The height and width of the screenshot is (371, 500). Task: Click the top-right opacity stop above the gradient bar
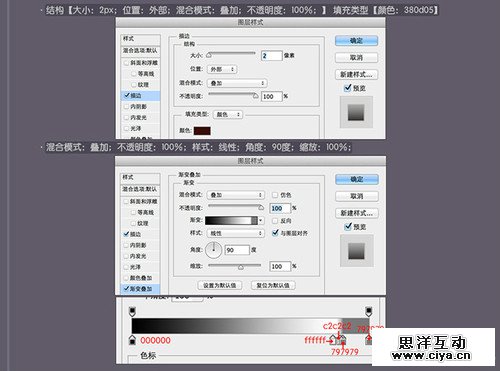coord(368,311)
